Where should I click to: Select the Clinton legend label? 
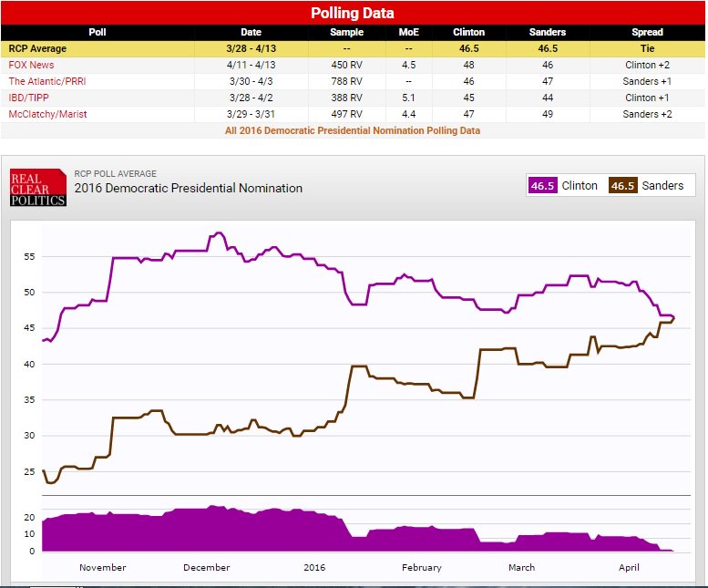[580, 186]
